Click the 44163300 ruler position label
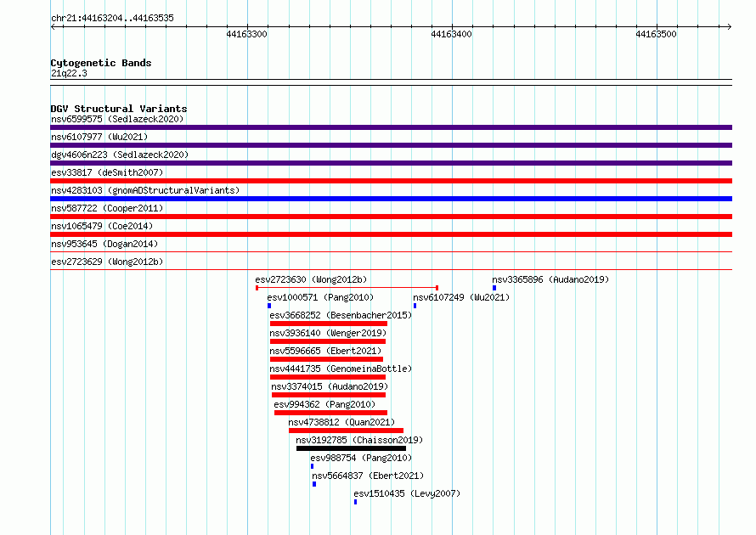Image resolution: width=756 pixels, height=535 pixels. tap(246, 34)
